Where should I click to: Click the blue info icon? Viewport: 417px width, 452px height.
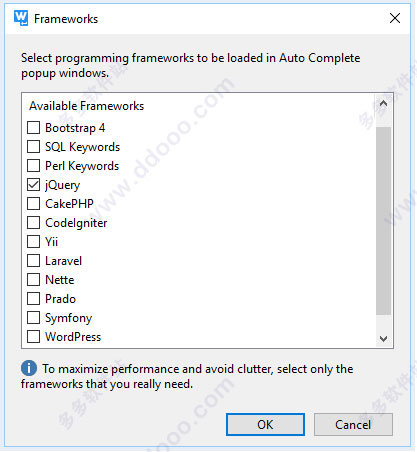point(29,368)
